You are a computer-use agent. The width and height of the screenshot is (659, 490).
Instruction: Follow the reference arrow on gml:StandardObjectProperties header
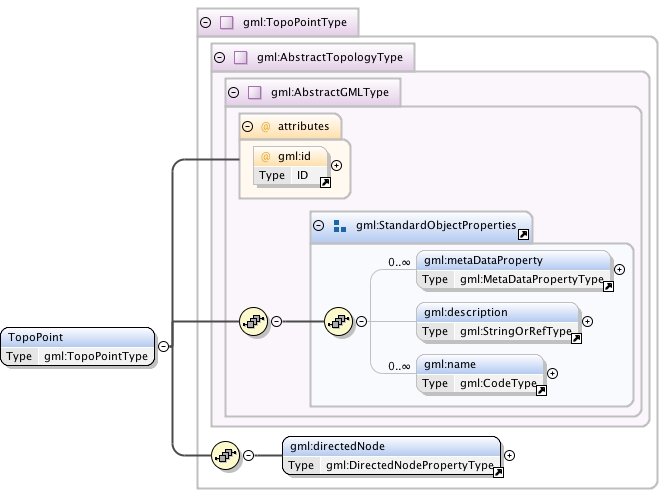click(x=523, y=234)
